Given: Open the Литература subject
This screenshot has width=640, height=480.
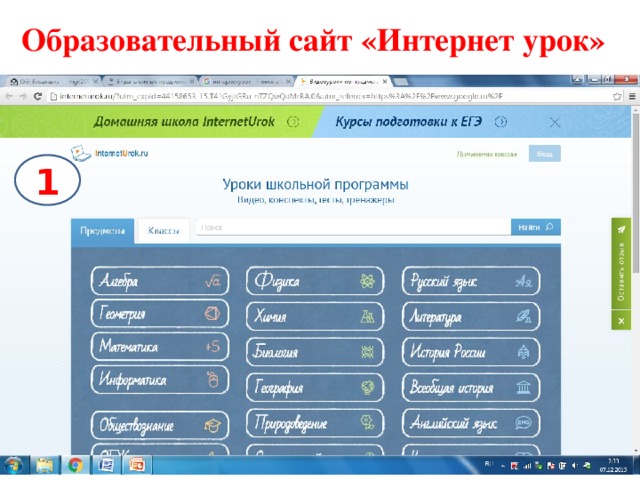Looking at the screenshot, I should coord(471,316).
